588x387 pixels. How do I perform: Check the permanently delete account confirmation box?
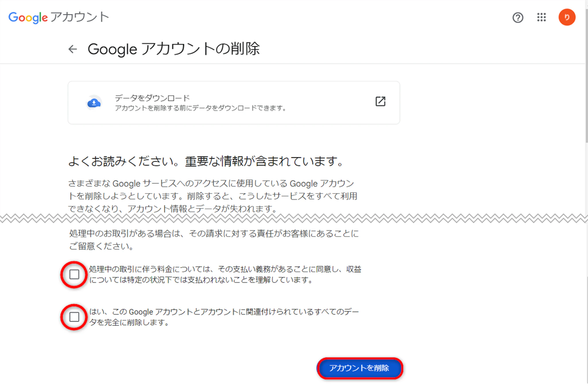(x=74, y=317)
